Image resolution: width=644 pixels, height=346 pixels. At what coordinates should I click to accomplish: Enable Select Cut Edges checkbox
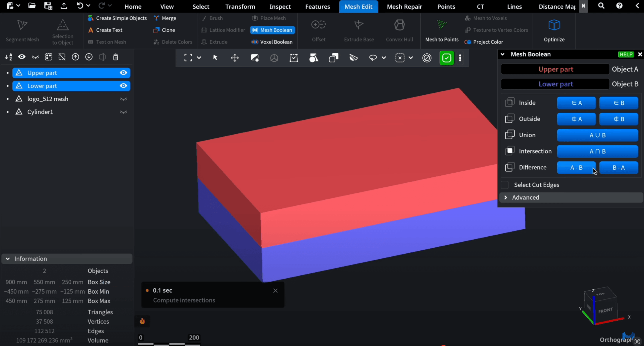coord(505,185)
